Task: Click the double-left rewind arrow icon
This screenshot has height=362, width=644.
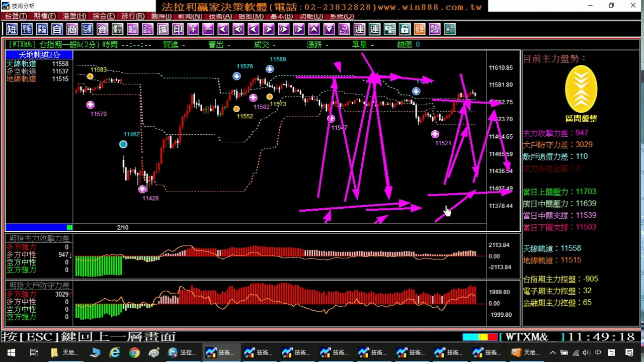Action: pyautogui.click(x=238, y=29)
